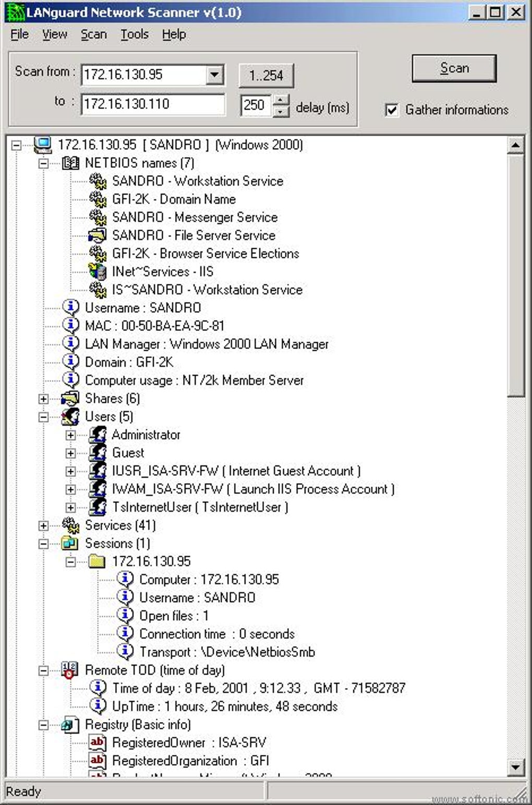Click the Administrator user icon
532x805 pixels.
pyautogui.click(x=98, y=434)
